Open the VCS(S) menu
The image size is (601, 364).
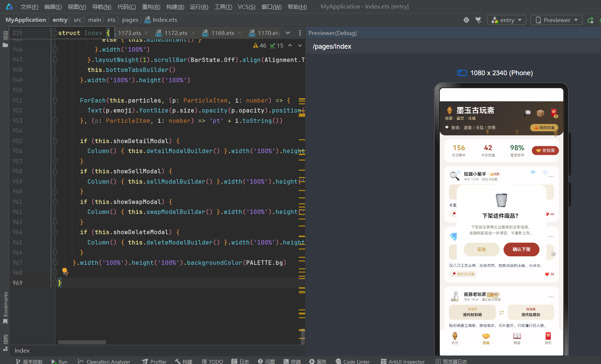click(x=246, y=7)
